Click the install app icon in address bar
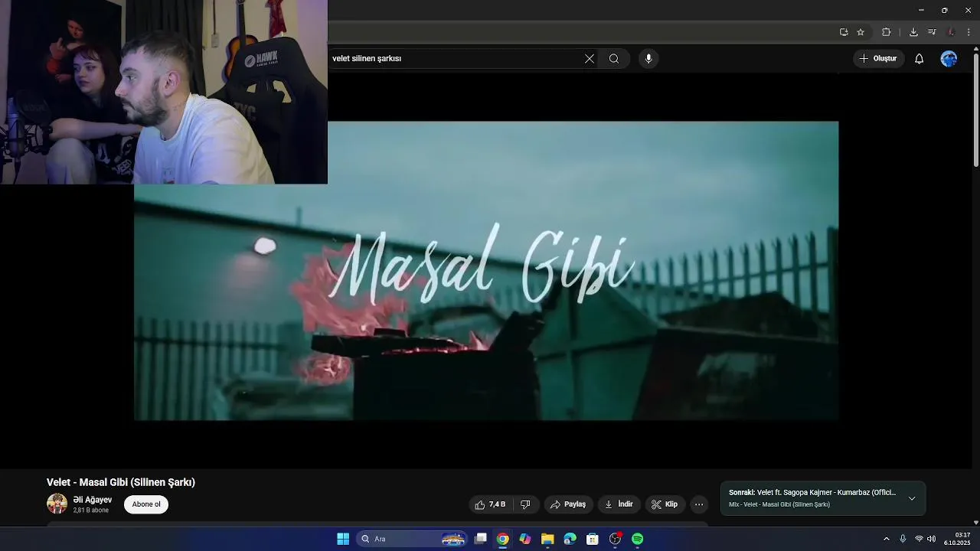Viewport: 980px width, 551px height. (x=844, y=32)
